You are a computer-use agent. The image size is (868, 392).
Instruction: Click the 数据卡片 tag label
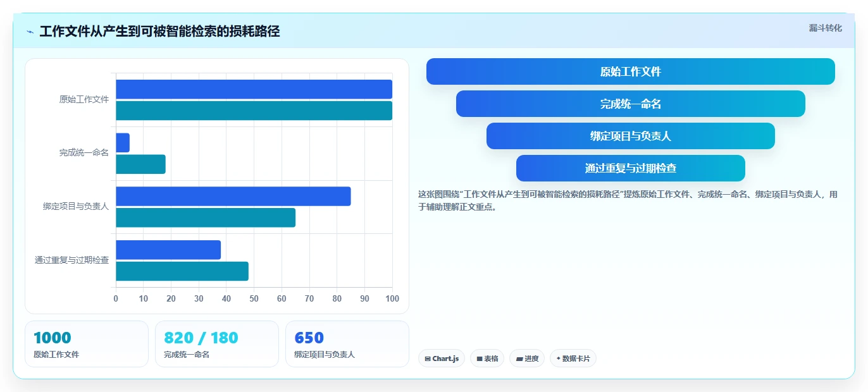click(x=576, y=358)
